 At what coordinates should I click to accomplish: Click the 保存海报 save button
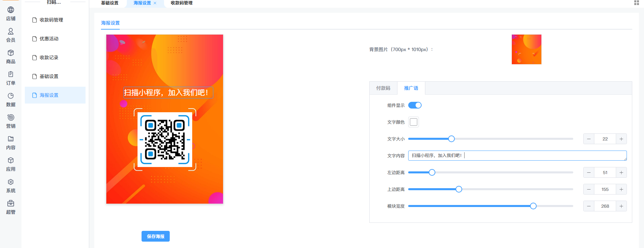pyautogui.click(x=156, y=236)
